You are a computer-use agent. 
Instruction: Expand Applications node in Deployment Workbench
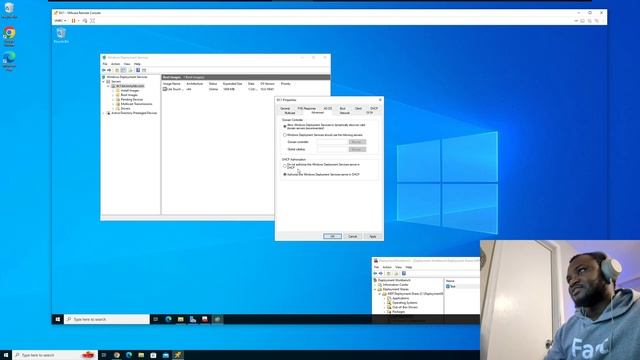[x=384, y=298]
